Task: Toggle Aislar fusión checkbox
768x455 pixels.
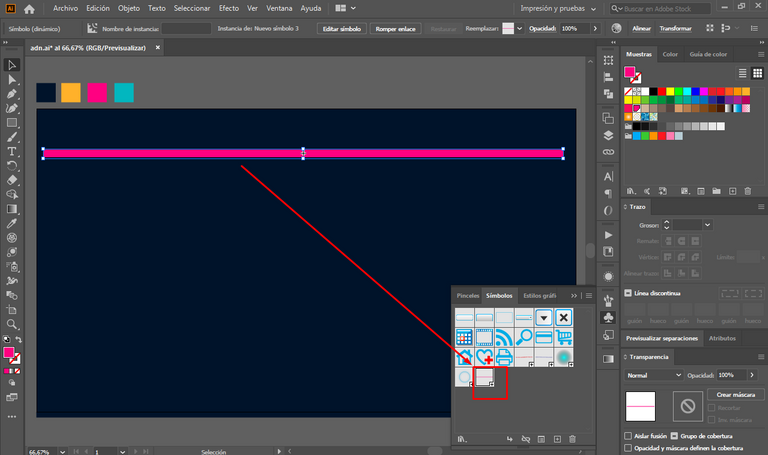Action: (628, 436)
